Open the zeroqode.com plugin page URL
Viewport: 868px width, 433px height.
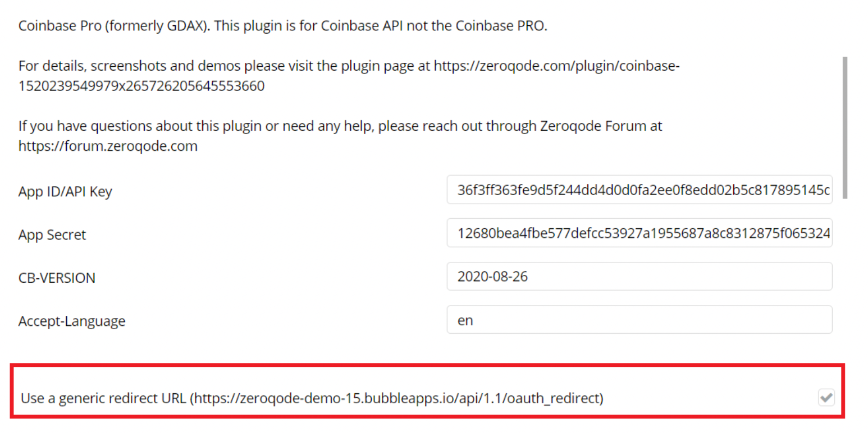pos(557,66)
